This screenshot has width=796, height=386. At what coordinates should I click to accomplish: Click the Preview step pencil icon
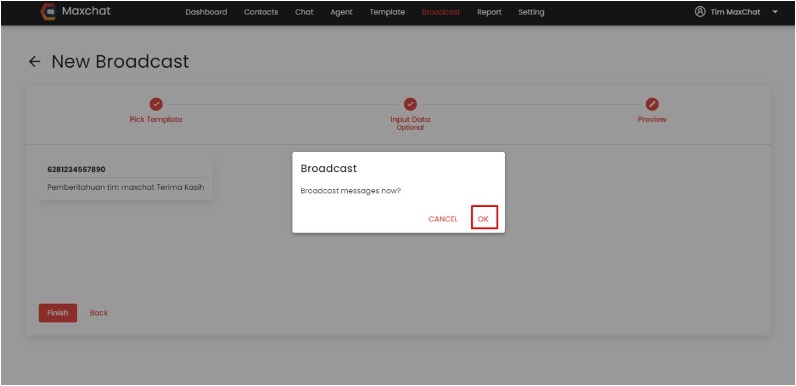pos(652,104)
